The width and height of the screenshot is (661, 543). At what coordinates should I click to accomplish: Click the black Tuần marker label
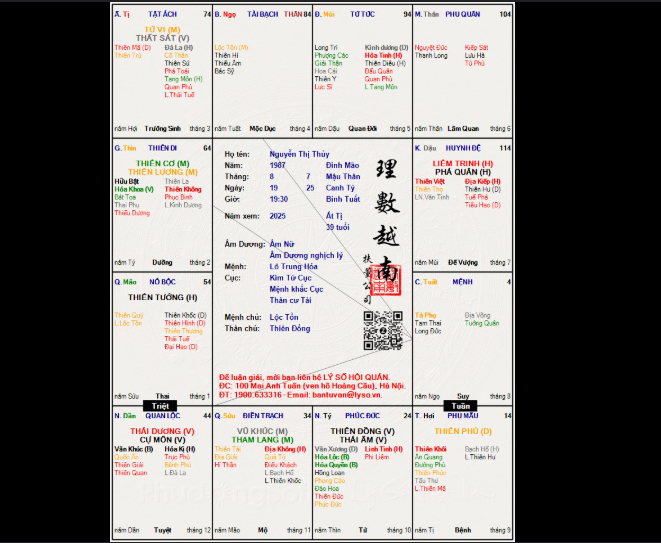coord(460,406)
